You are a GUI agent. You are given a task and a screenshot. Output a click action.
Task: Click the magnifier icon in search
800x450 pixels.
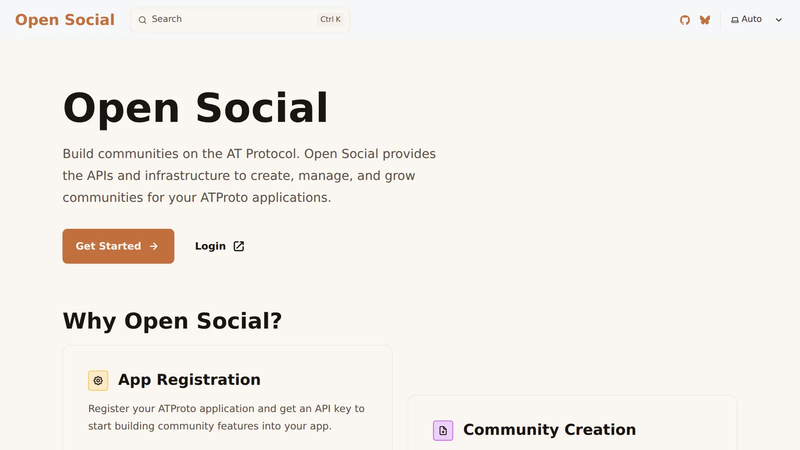(142, 20)
